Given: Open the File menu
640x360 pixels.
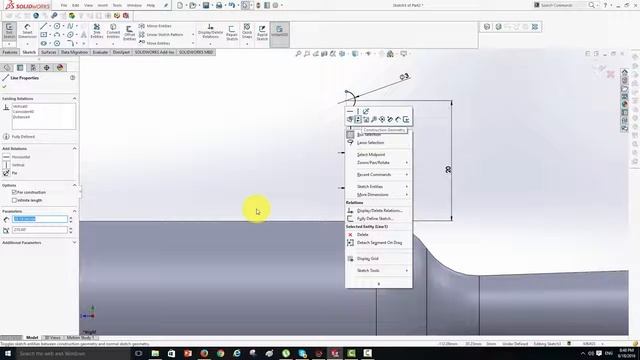Looking at the screenshot, I should click(64, 6).
